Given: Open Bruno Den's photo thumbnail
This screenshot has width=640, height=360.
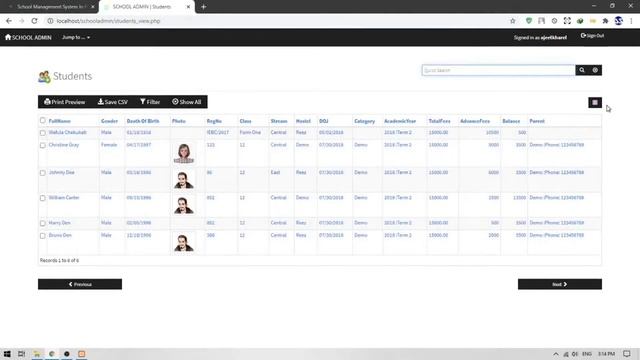Looking at the screenshot, I should (x=184, y=243).
